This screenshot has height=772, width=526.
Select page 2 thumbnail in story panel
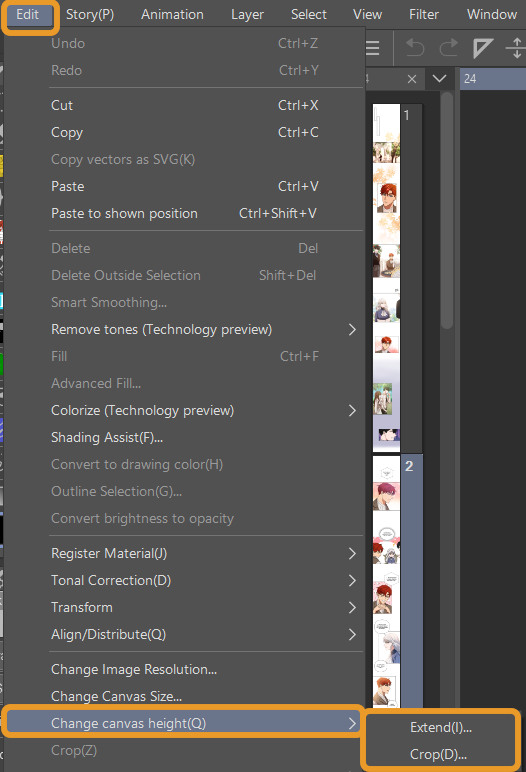pyautogui.click(x=386, y=582)
